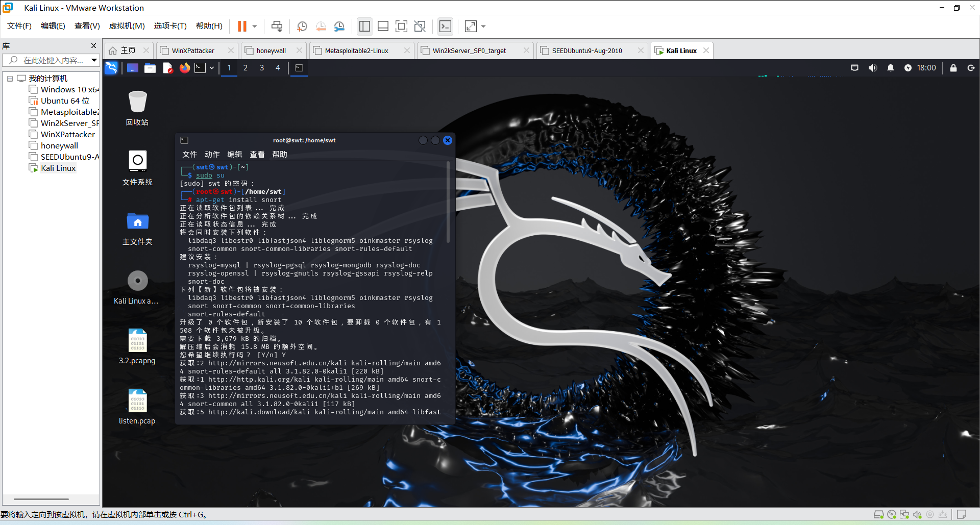
Task: Take a snapshot of this virtual machine
Action: 302,26
